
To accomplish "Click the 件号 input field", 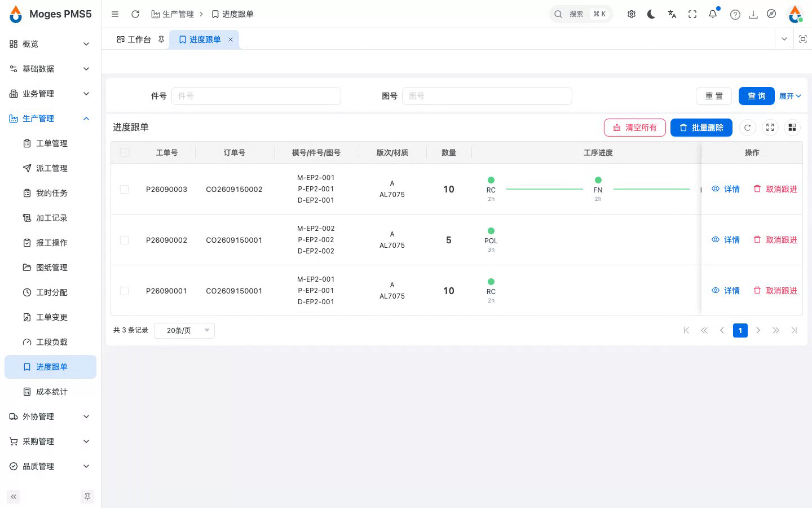I will tap(256, 96).
